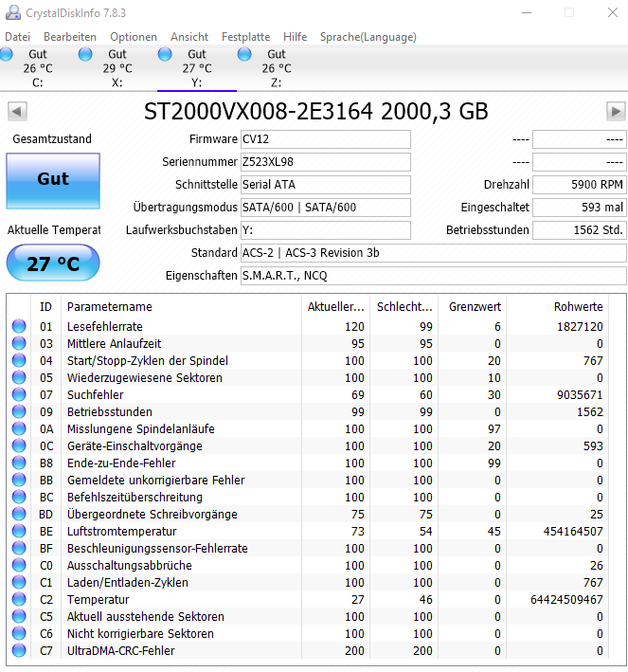Minimize the CrystalDiskInfo window
Screen dimensions: 628x672
tap(527, 13)
